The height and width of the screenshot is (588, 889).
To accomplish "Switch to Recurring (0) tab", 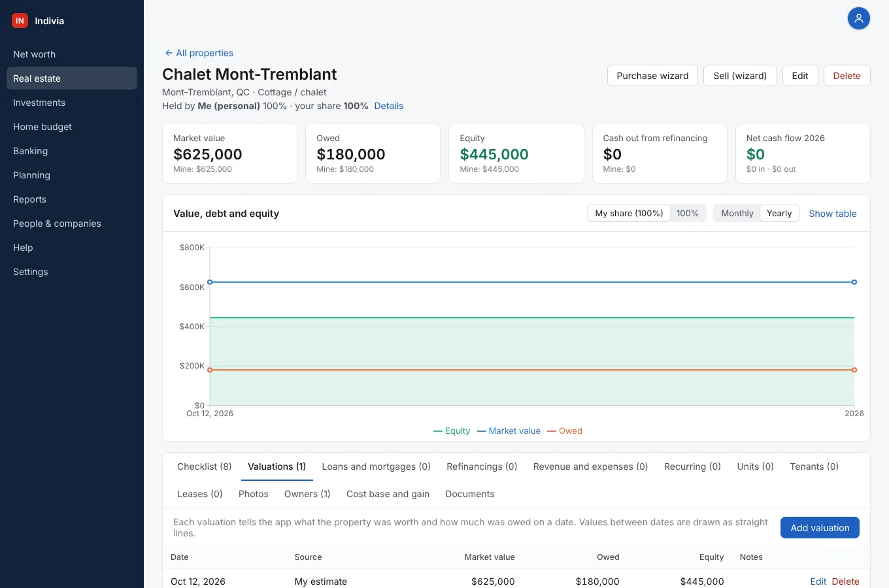I will tap(692, 466).
